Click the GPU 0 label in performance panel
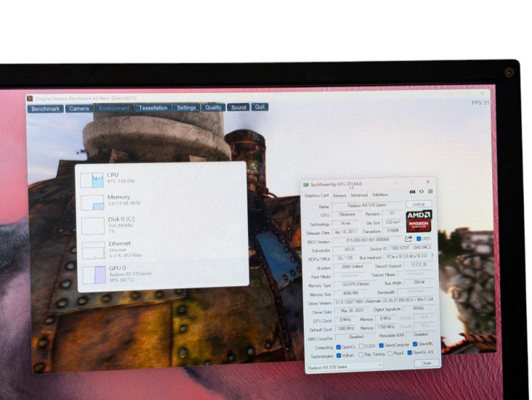Screen dimensions: 532x400 pos(118,268)
